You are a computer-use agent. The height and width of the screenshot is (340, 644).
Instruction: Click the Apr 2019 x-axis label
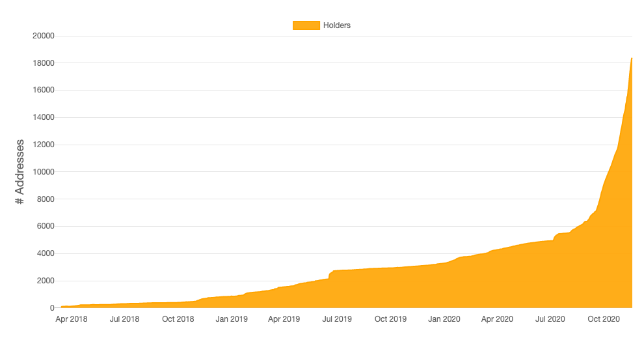click(x=284, y=319)
